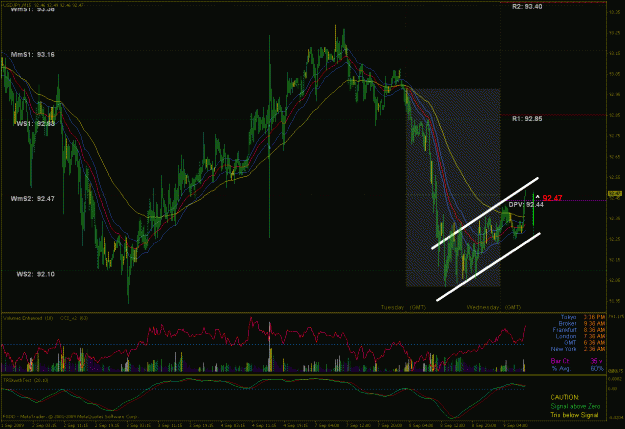Click the red 92.47 current price label

tap(552, 198)
